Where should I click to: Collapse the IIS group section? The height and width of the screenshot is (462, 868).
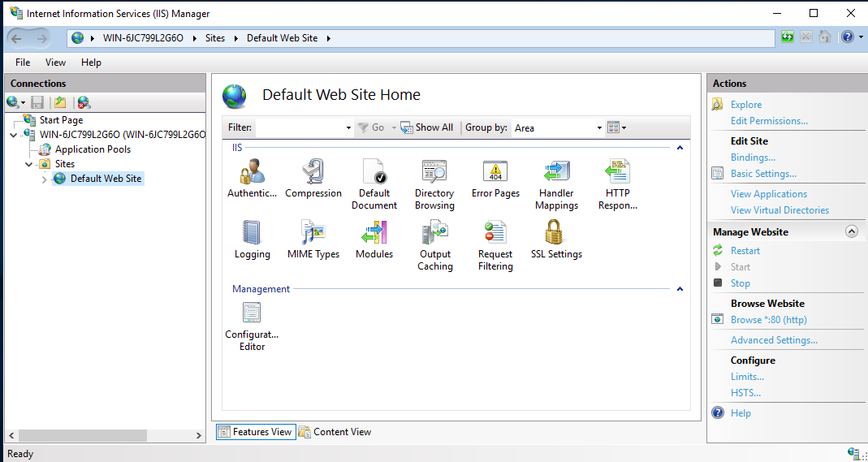[680, 148]
